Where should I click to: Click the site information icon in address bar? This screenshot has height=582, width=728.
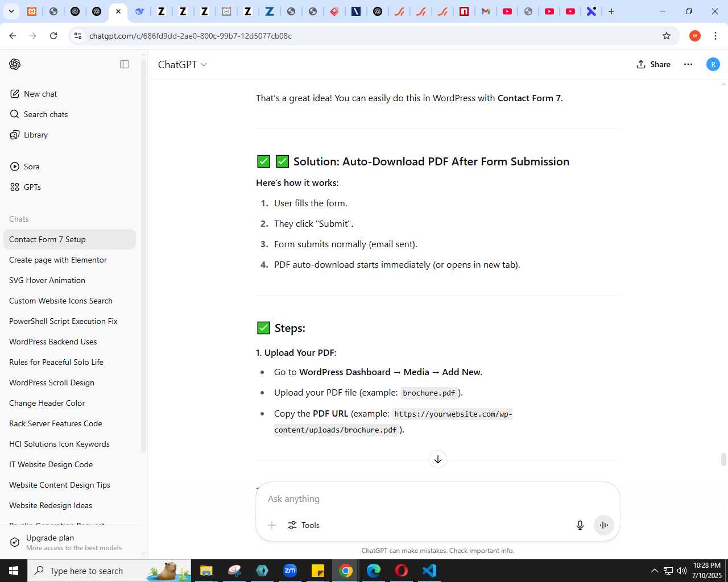[78, 36]
